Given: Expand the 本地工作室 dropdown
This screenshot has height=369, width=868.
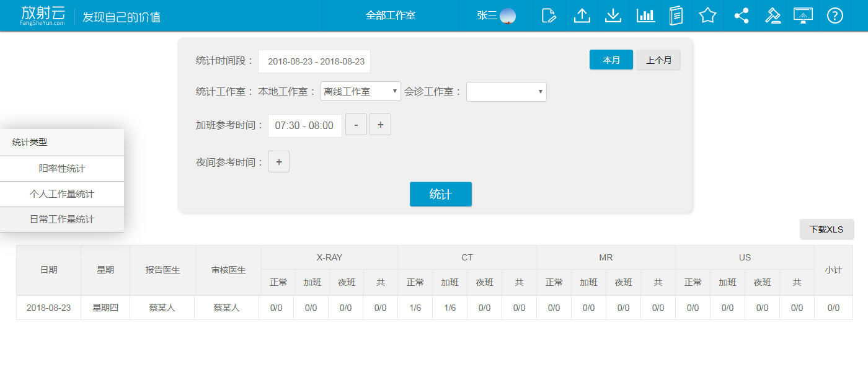Looking at the screenshot, I should click(360, 92).
